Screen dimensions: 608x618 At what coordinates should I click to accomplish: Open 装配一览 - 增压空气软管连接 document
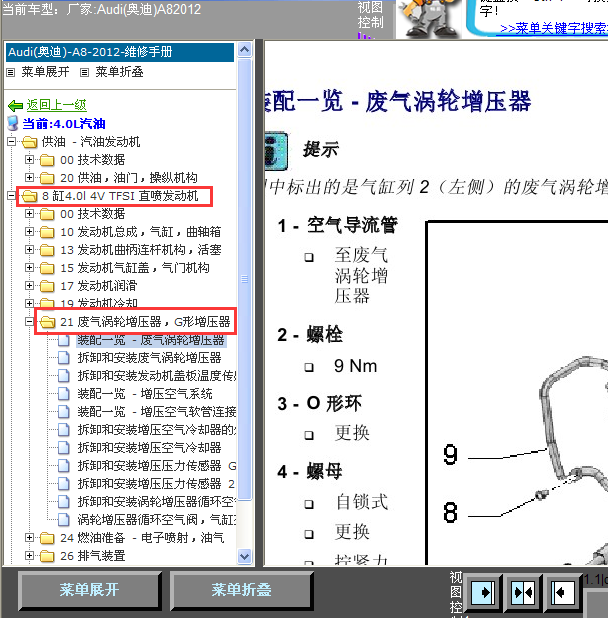[x=156, y=412]
